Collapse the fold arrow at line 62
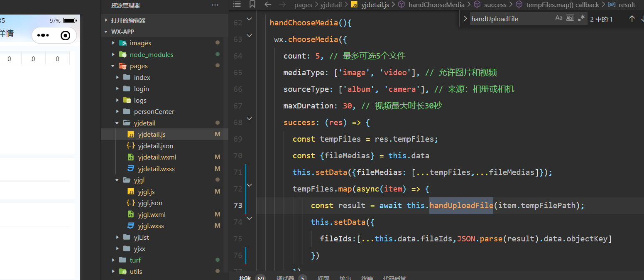Image resolution: width=644 pixels, height=280 pixels. (249, 19)
